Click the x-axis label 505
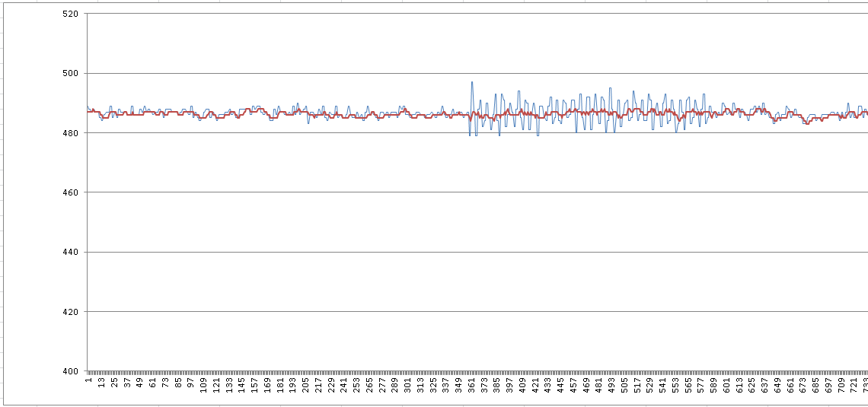The image size is (868, 407). (624, 384)
